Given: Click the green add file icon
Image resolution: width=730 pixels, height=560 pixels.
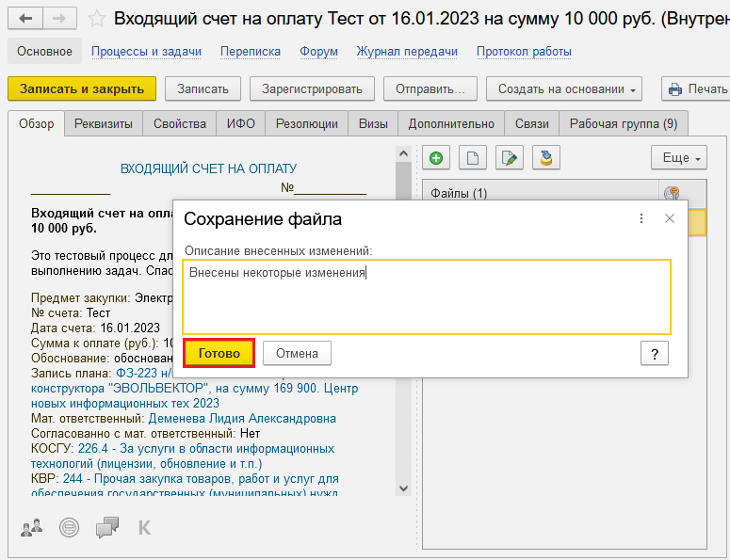Looking at the screenshot, I should tap(436, 157).
